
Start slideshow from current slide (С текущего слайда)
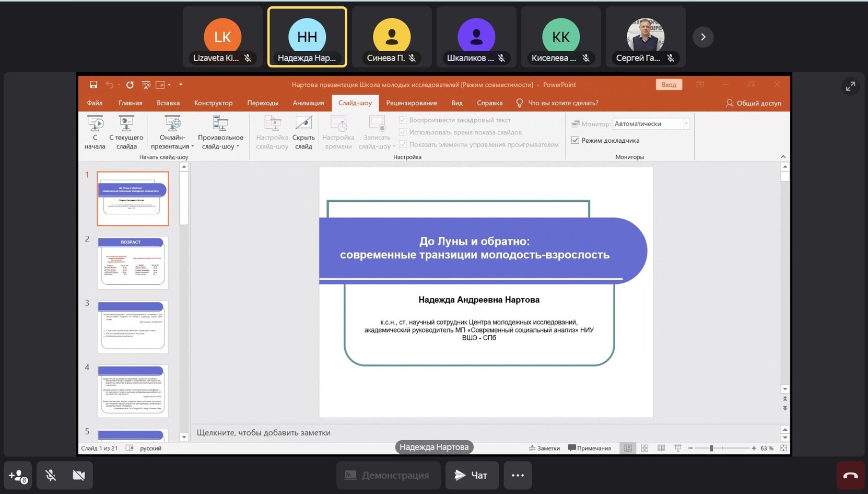[x=126, y=133]
